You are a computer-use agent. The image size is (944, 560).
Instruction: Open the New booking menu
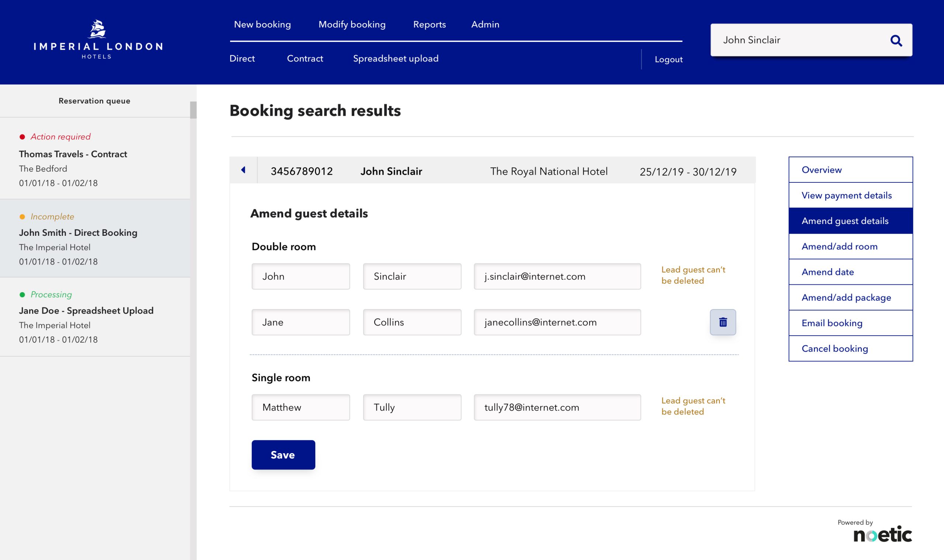point(262,25)
